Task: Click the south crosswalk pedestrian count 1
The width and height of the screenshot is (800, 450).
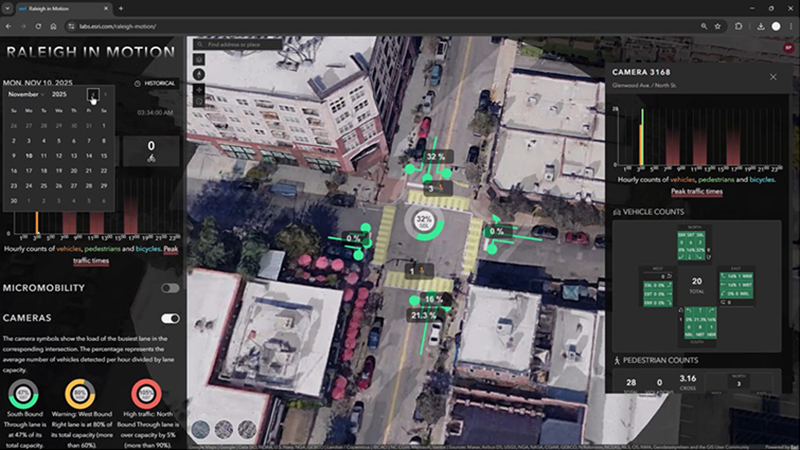Action: 417,271
